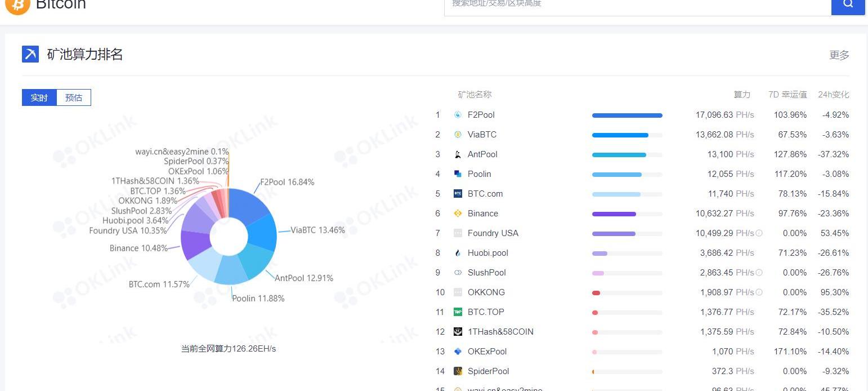Click the Huobi.pool flame icon

click(x=458, y=253)
